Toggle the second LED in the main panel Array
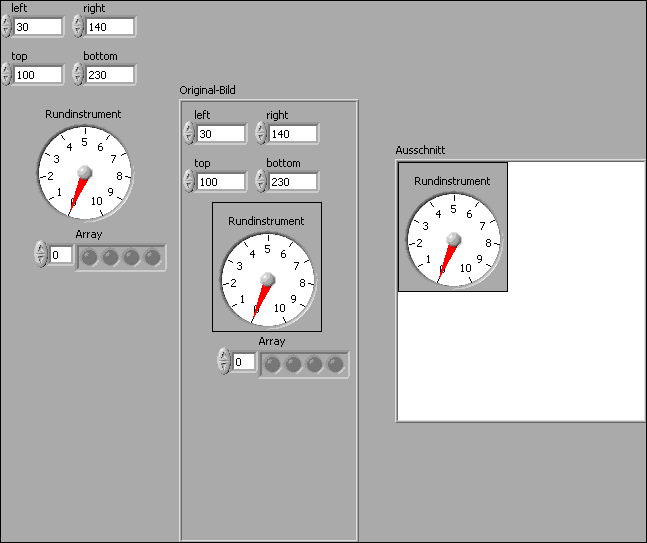647x543 pixels. tap(110, 257)
